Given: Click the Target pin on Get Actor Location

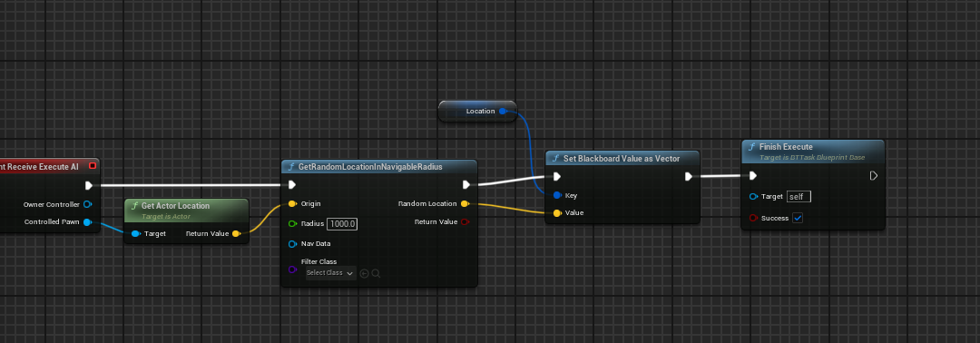Looking at the screenshot, I should pos(135,234).
